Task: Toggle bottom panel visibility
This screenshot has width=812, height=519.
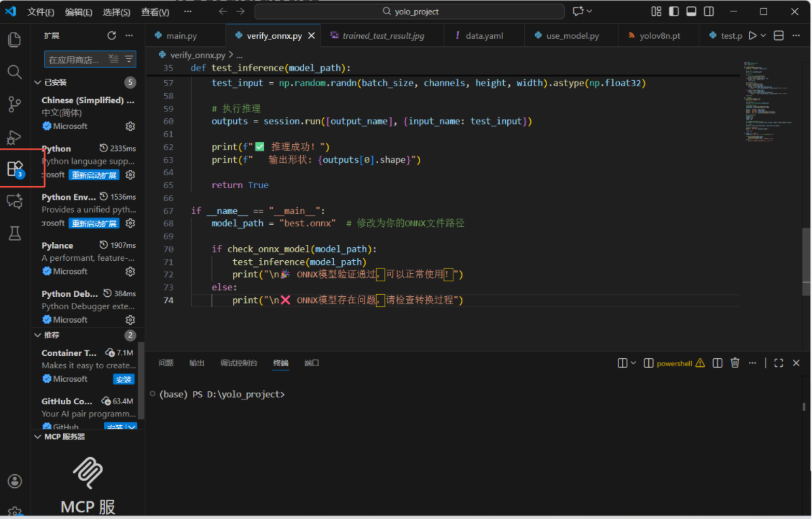Action: click(691, 12)
